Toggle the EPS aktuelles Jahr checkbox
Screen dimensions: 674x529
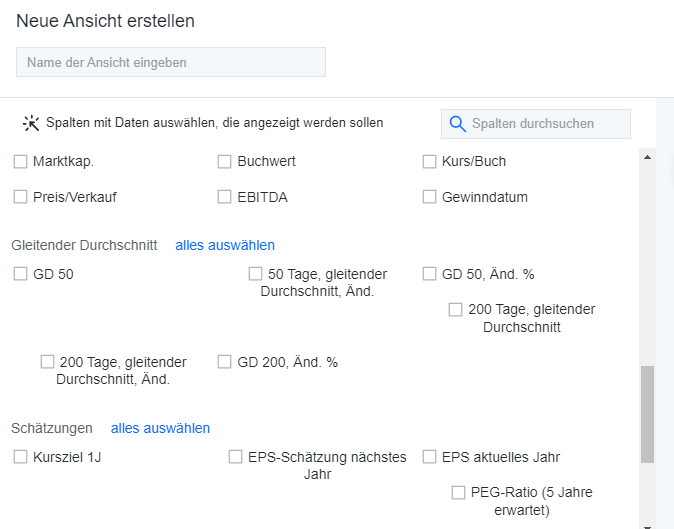(430, 457)
